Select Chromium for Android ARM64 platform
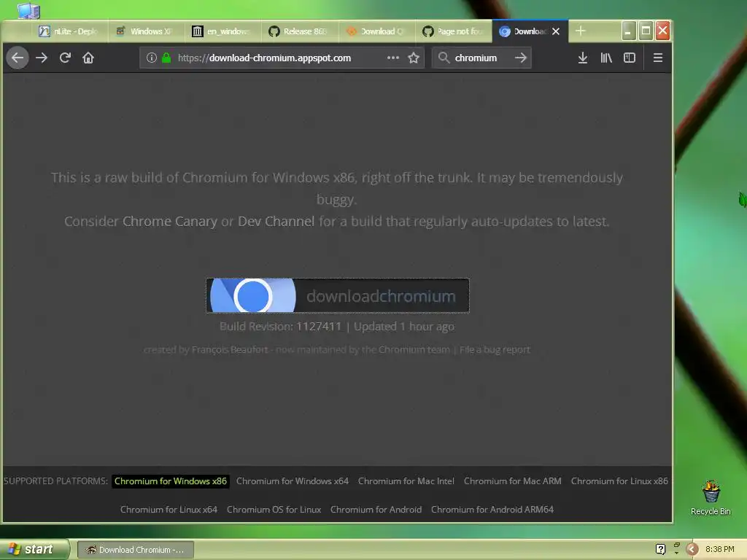Screen dimensions: 747x560 (492, 510)
